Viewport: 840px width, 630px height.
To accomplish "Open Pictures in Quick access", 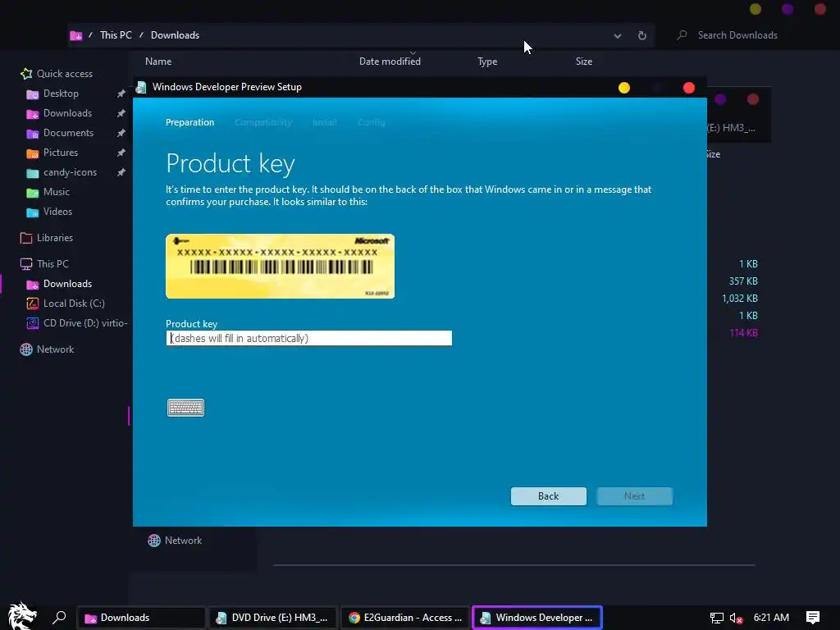I will 61,153.
